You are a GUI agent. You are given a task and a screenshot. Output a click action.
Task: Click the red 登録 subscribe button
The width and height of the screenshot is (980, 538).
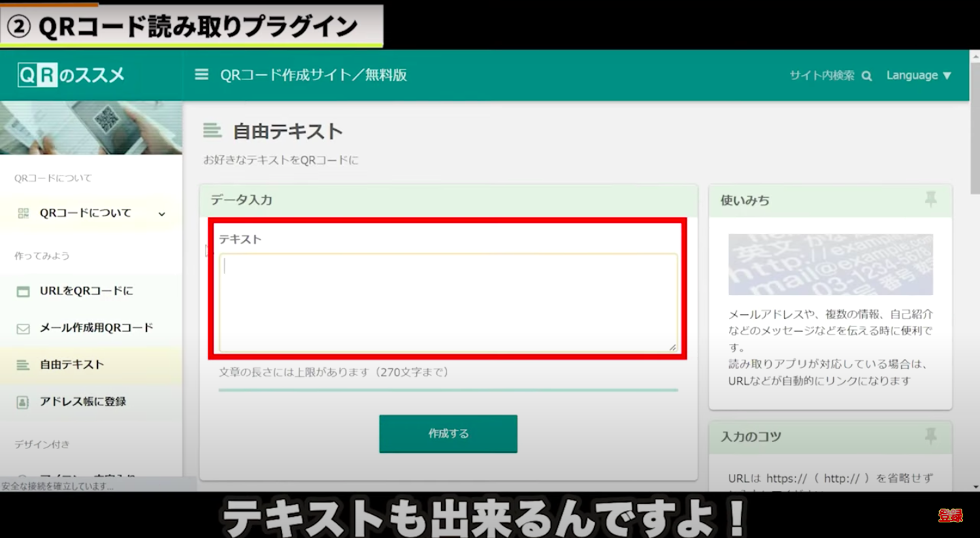[x=950, y=516]
